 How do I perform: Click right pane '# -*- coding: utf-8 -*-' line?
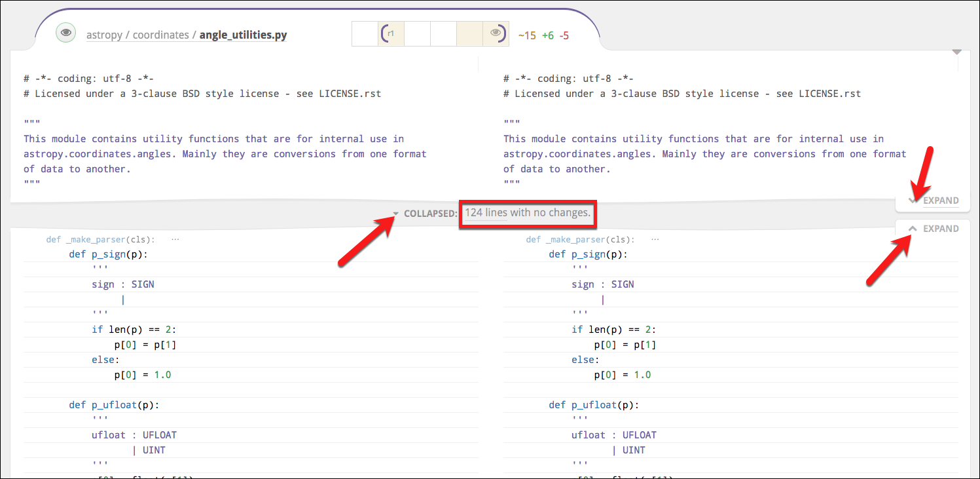point(568,79)
